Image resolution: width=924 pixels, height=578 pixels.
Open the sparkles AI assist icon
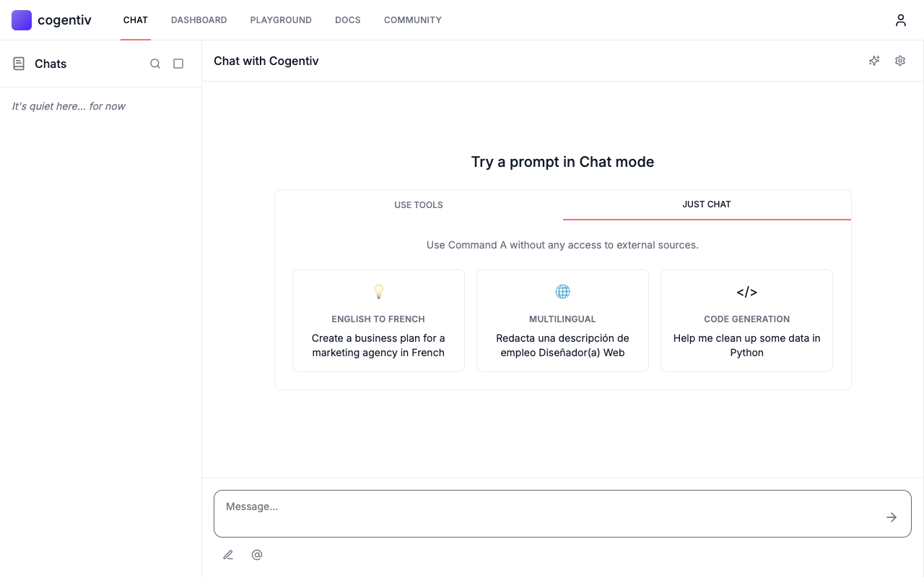coord(874,61)
